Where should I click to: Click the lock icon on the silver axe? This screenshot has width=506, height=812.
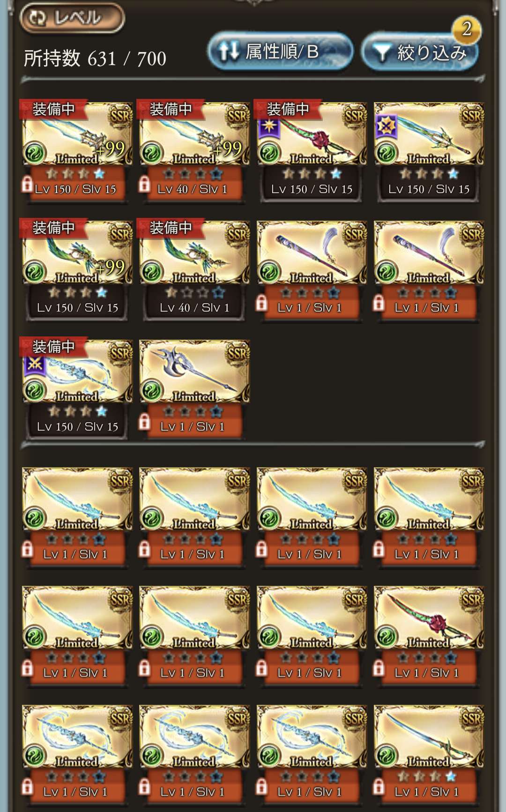click(x=144, y=422)
